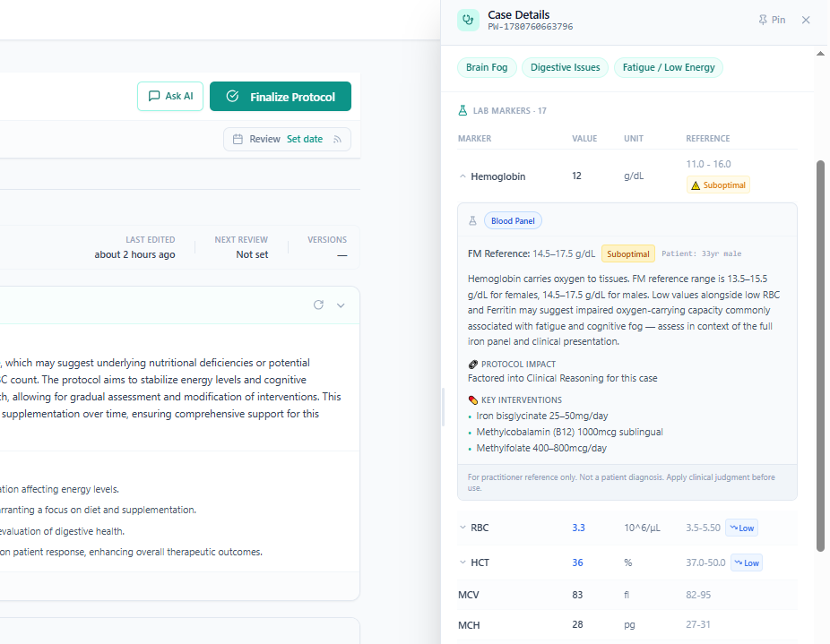Select the Digestive Issues tag
The image size is (830, 644).
(565, 68)
